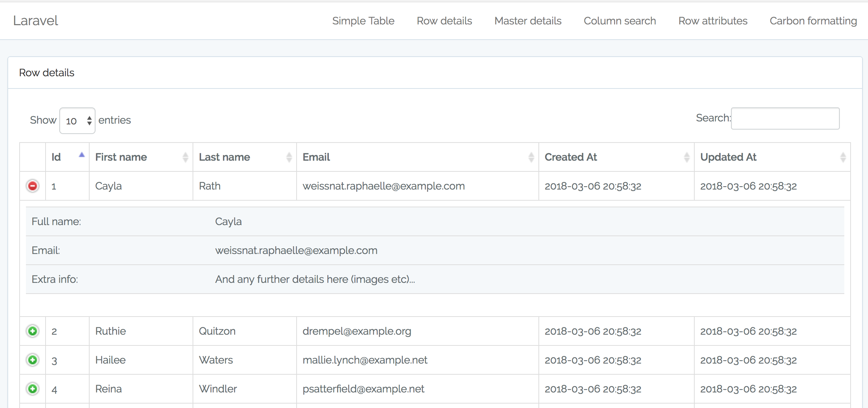Screen dimensions: 868x408
Task: Open the Show entries count dropdown
Action: (x=77, y=121)
